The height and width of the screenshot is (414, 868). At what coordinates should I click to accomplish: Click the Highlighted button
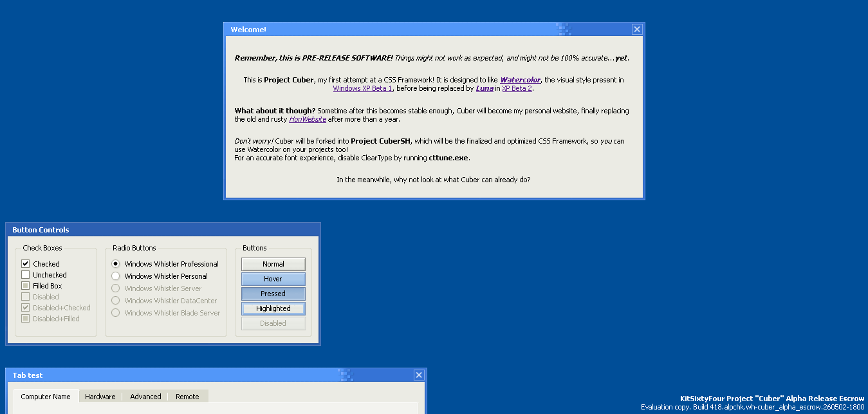[273, 308]
